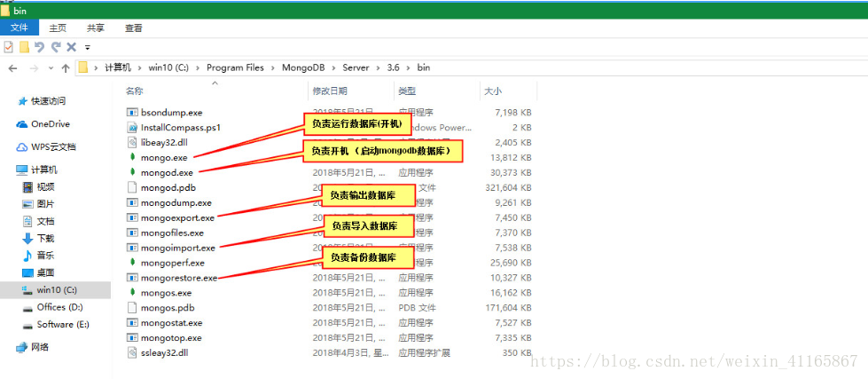Screen dimensions: 868x379
Task: Click the properties checkmark icon in quick access toolbar
Action: point(8,47)
